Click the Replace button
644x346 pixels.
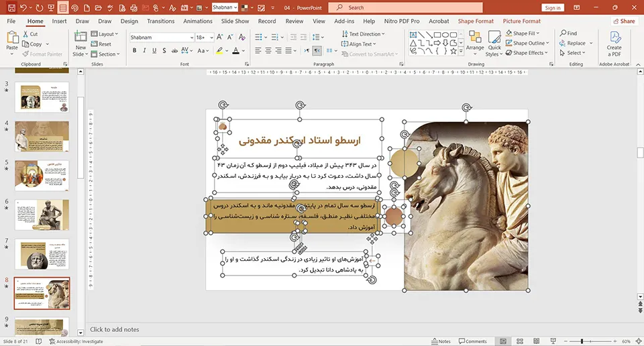click(x=572, y=43)
